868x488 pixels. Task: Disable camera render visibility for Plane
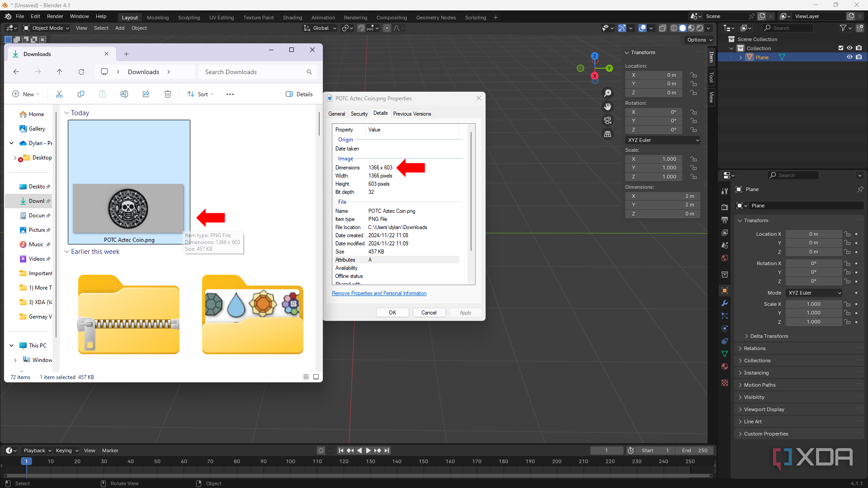[860, 57]
